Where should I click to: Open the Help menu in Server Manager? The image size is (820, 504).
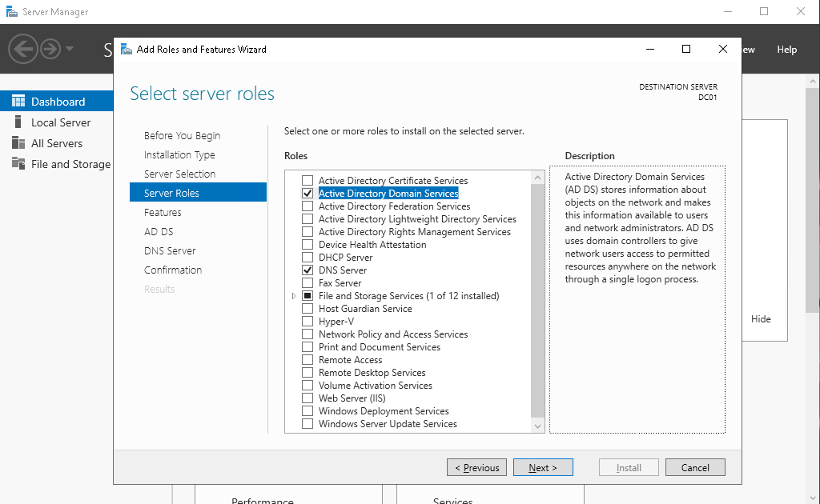pos(786,49)
